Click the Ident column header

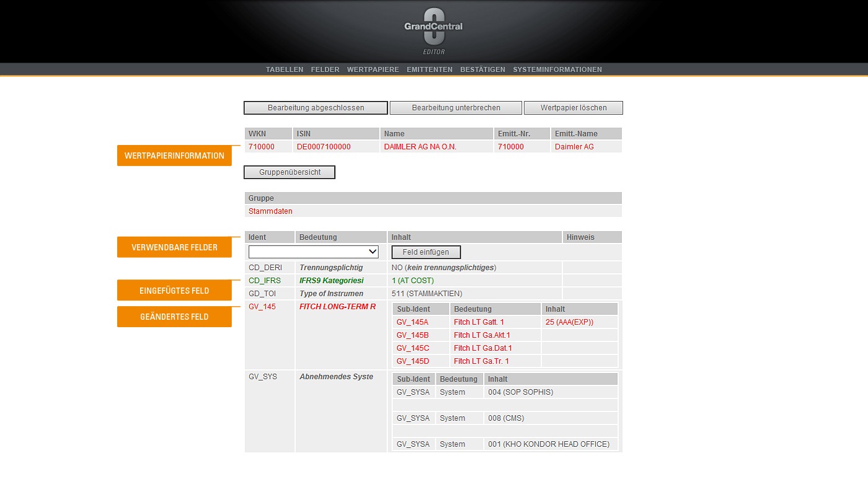point(270,237)
